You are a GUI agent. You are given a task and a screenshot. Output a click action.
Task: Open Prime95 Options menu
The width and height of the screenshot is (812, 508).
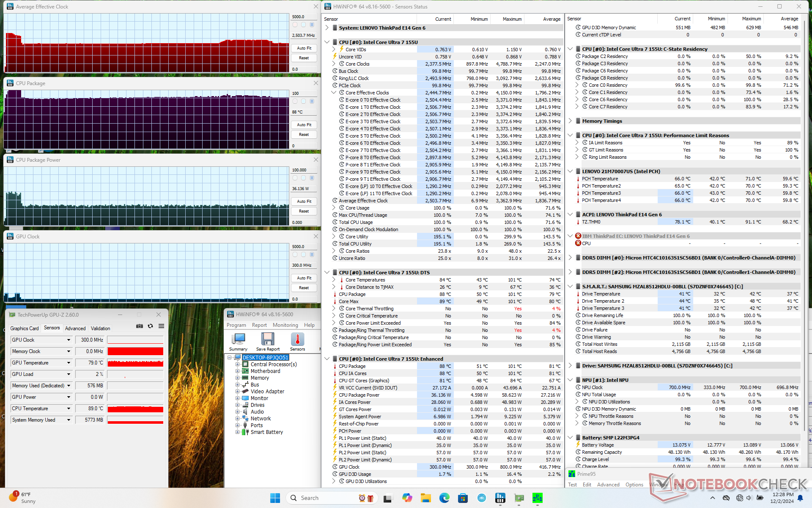(634, 484)
